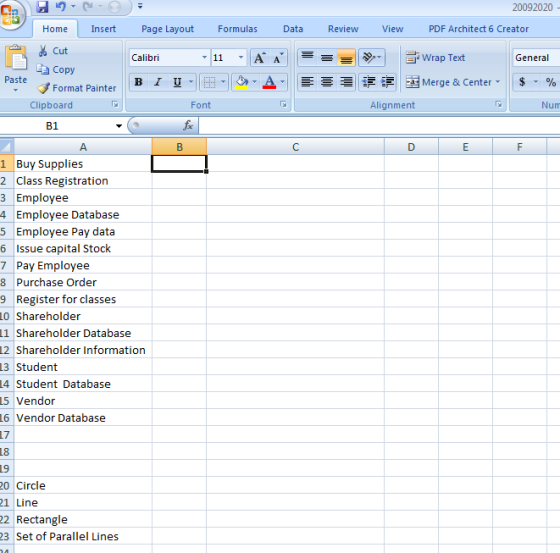Image resolution: width=560 pixels, height=553 pixels.
Task: Open the Clipboard dialog launcher
Action: click(115, 104)
